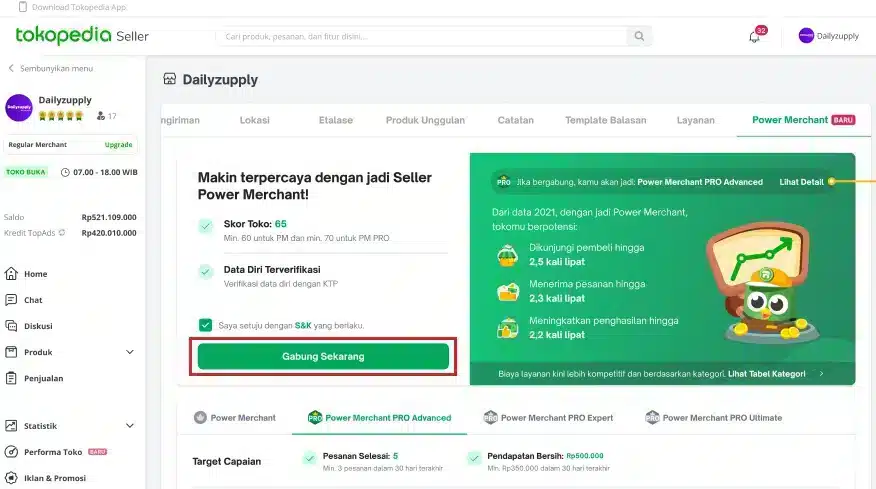
Task: Click the clock icon by operating hours
Action: tap(65, 172)
